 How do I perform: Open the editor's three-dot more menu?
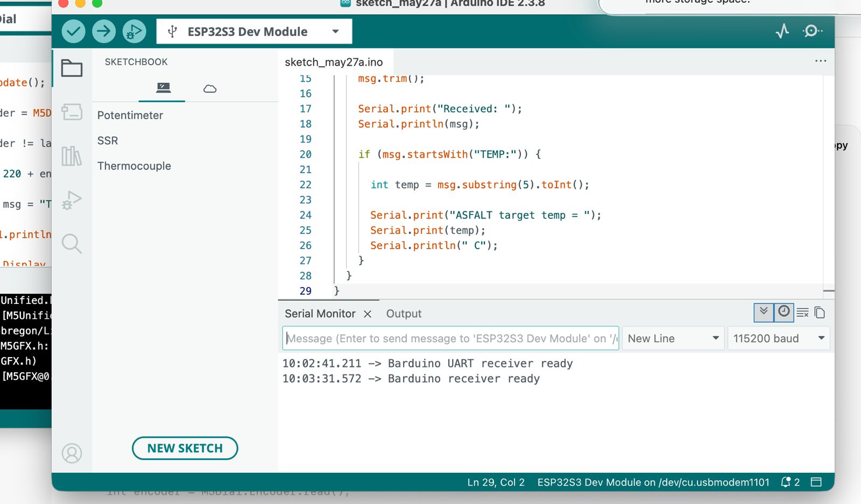[x=821, y=61]
